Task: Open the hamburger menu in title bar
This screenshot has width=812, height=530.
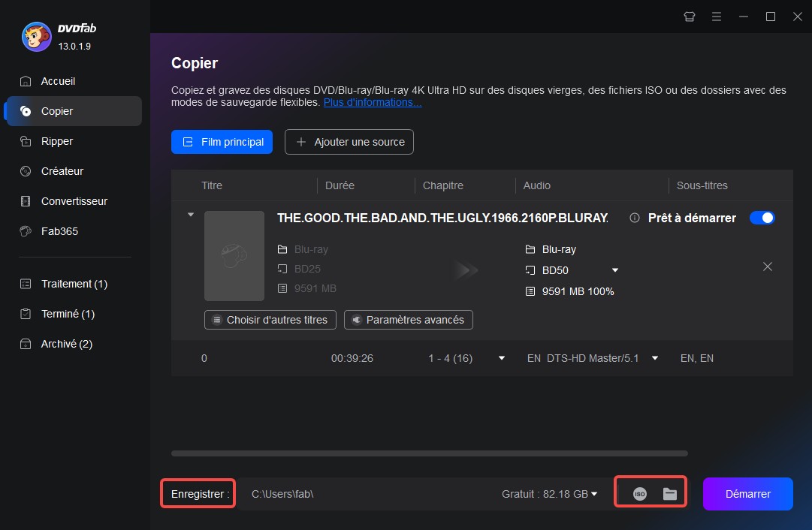Action: tap(717, 17)
